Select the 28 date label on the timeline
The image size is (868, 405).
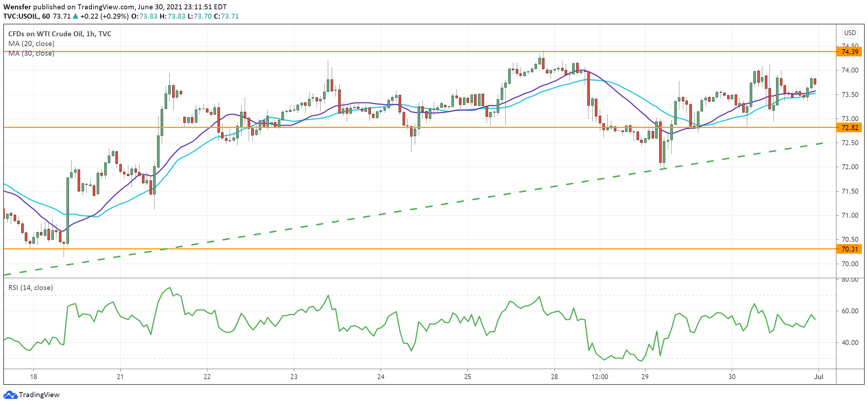click(555, 377)
